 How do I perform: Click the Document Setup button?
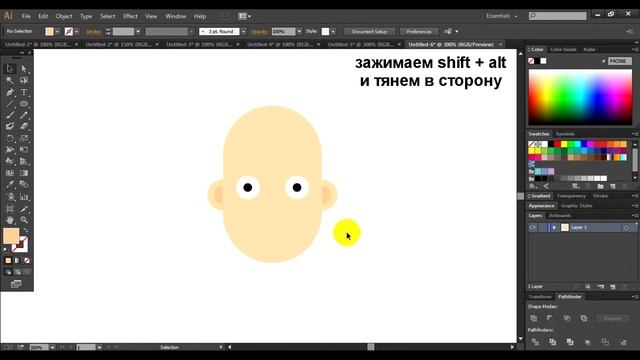[x=369, y=31]
